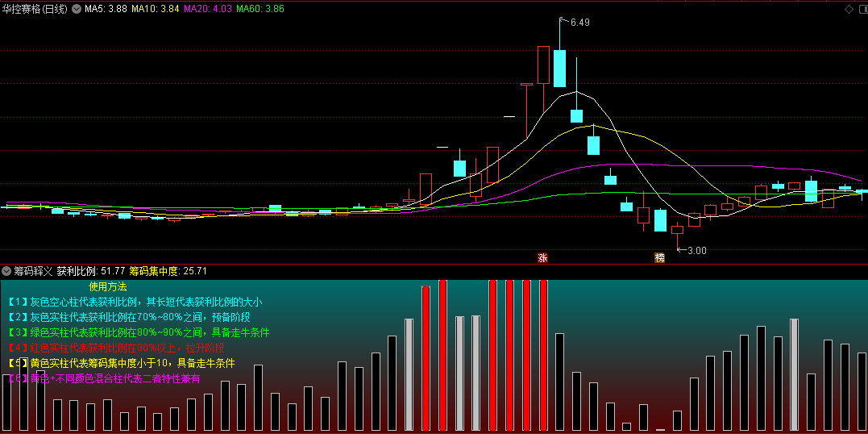
Task: Click the 筹码集中度: 25.71 value
Action: (168, 271)
